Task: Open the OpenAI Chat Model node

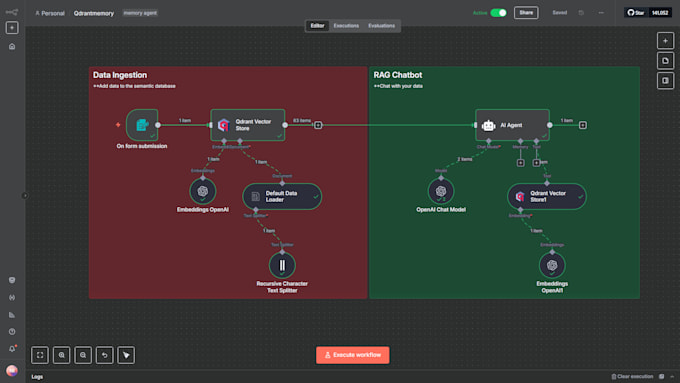Action: click(x=441, y=191)
